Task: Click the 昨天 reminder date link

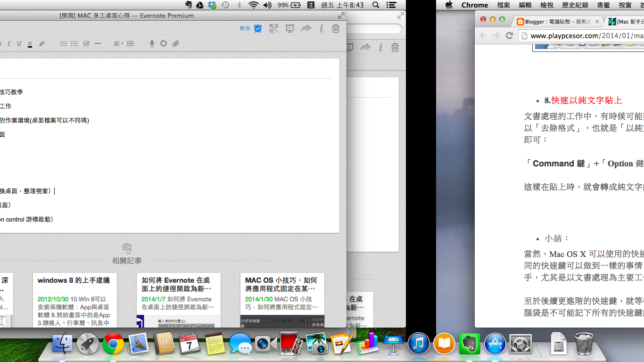Action: (245, 29)
